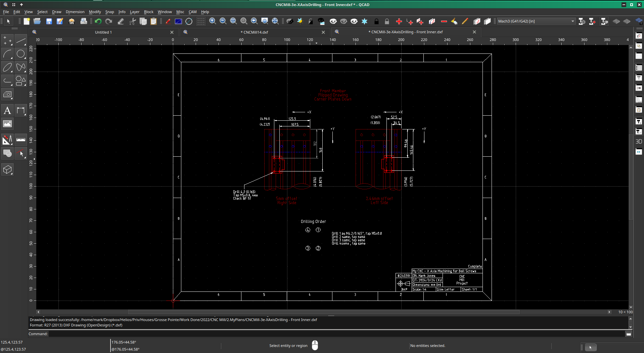Open print preview
Screen dimensions: 644x353
(84, 21)
